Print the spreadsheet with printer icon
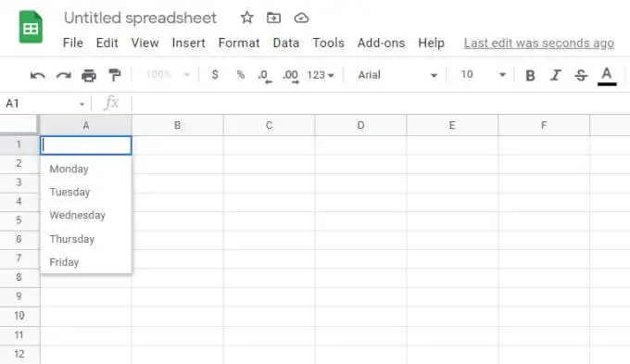Viewport: 630px width, 364px height. point(89,75)
